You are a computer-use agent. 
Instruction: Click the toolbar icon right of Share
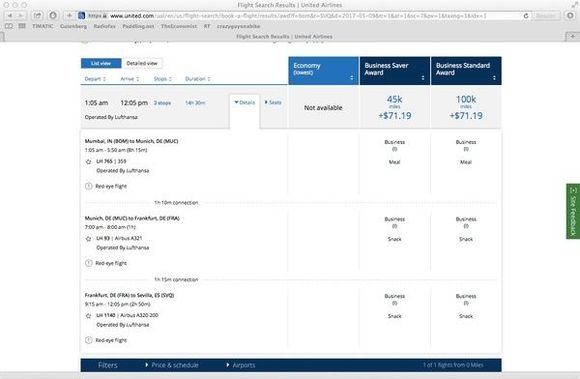pyautogui.click(x=53, y=16)
